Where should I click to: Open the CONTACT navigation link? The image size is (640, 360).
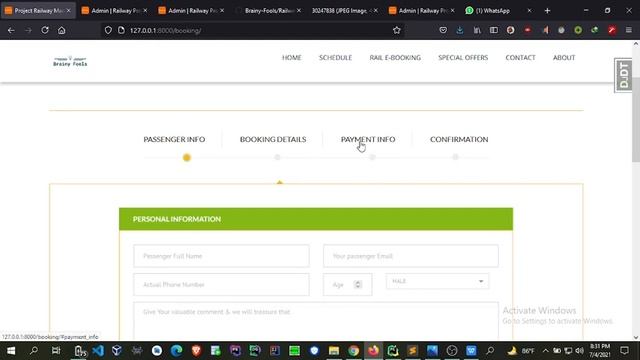[x=520, y=58]
